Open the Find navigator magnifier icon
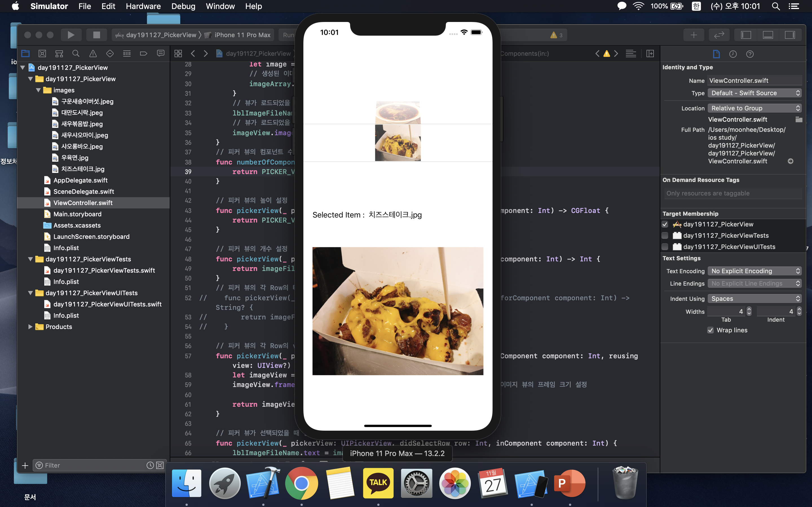 click(76, 54)
